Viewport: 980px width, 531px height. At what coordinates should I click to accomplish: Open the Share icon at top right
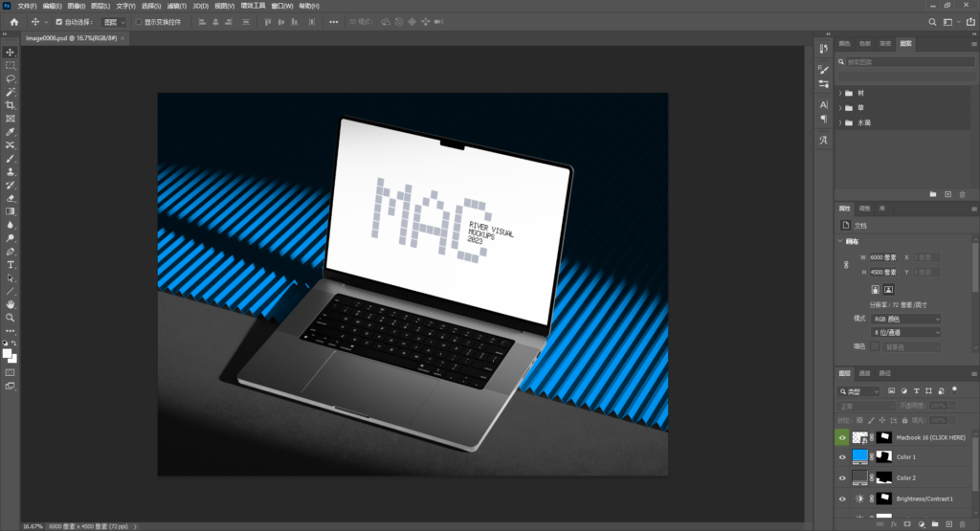click(970, 22)
